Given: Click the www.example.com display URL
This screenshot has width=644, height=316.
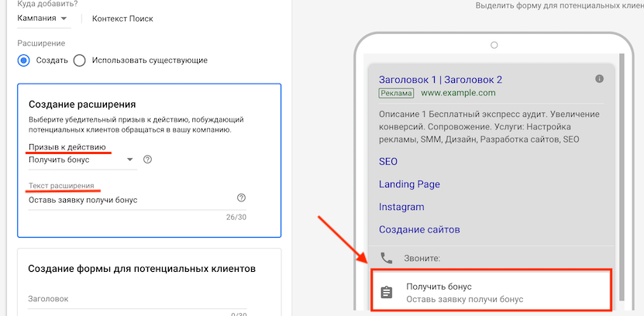Looking at the screenshot, I should click(x=458, y=93).
